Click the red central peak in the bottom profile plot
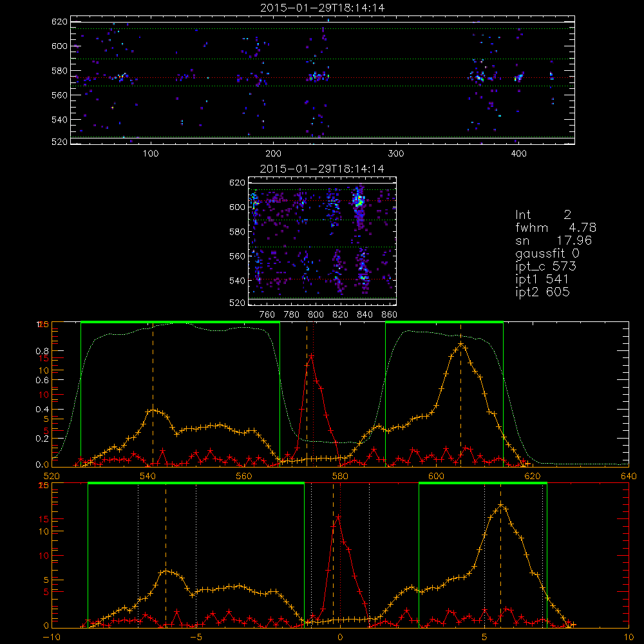This screenshot has width=644, height=644. [x=337, y=516]
